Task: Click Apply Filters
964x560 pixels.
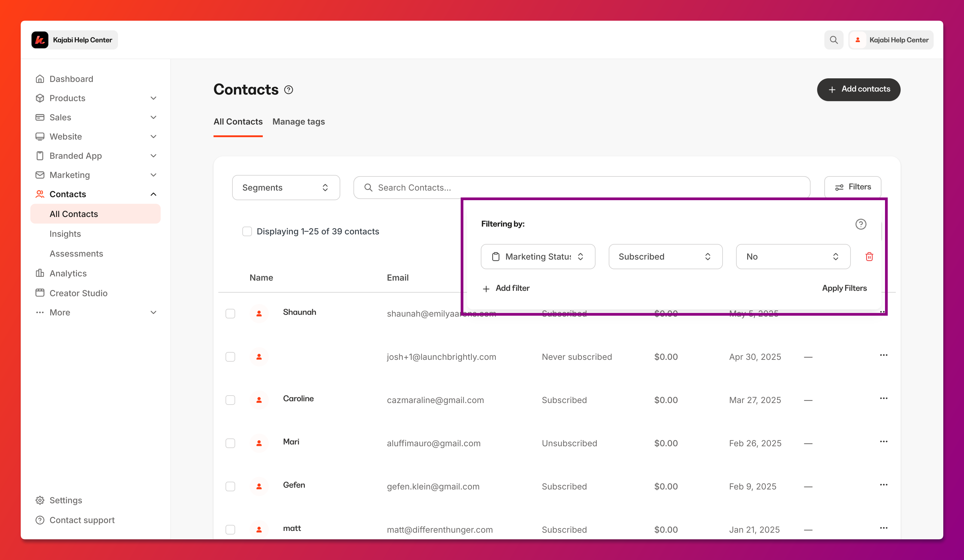Action: (x=844, y=288)
